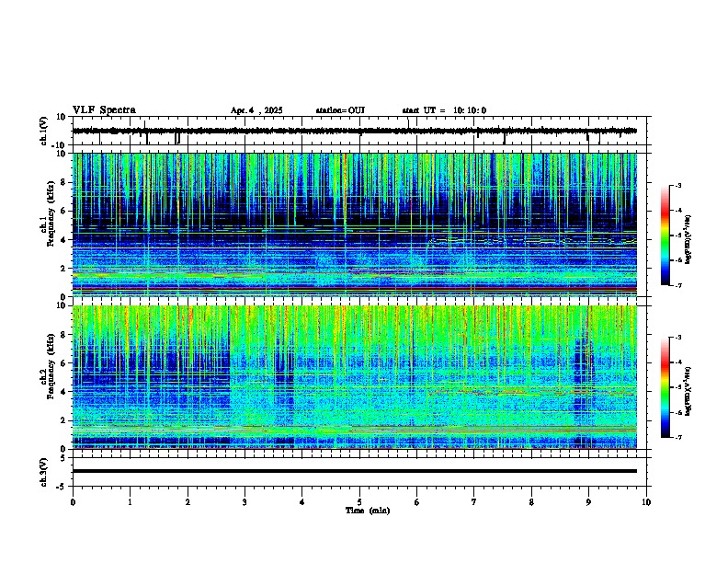
Task: Click the '10' tick label on time axis
Action: click(646, 502)
